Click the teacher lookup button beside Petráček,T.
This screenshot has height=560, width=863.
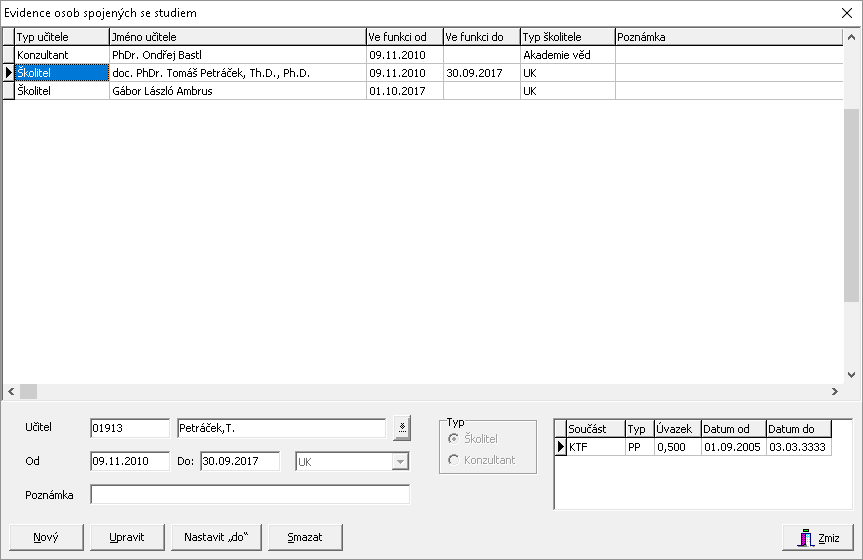click(402, 428)
